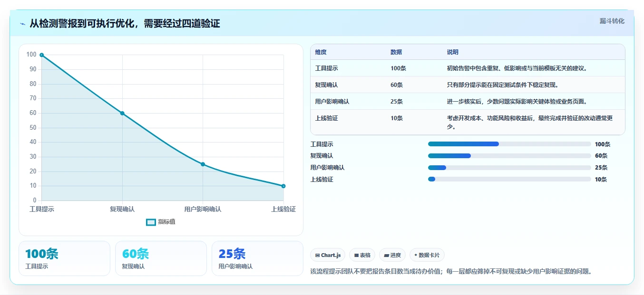
Task: Click the 数据卡片 tag chip
Action: (x=427, y=255)
